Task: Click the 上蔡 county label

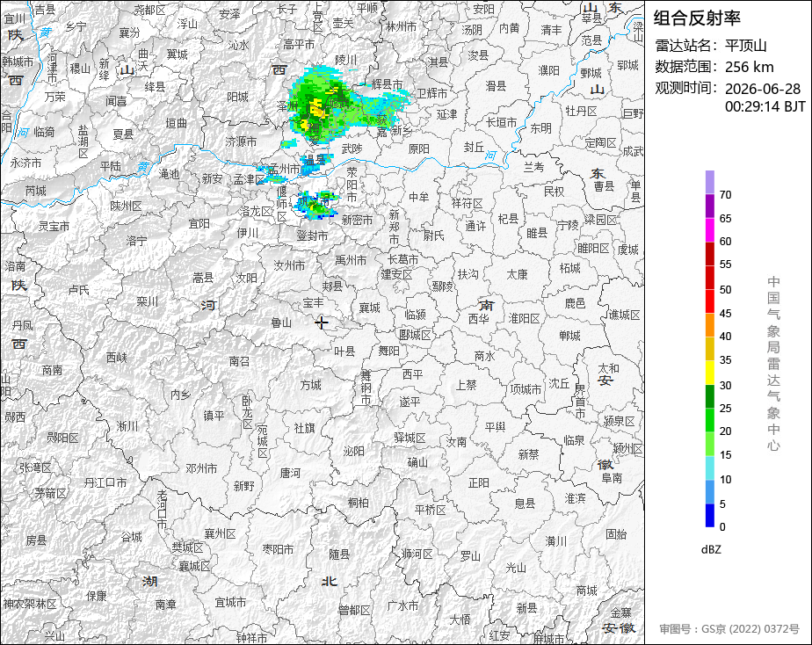Action: 466,385
